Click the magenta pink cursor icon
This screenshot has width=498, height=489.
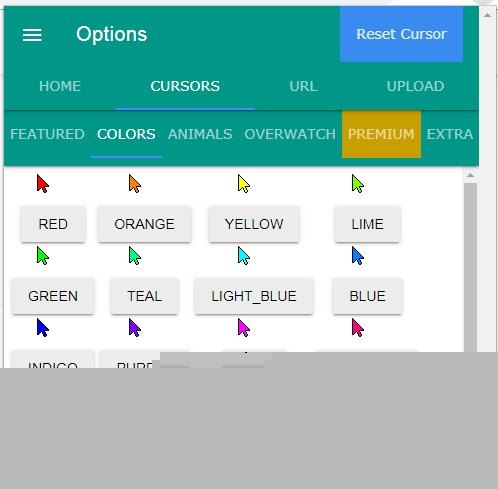[x=244, y=328]
